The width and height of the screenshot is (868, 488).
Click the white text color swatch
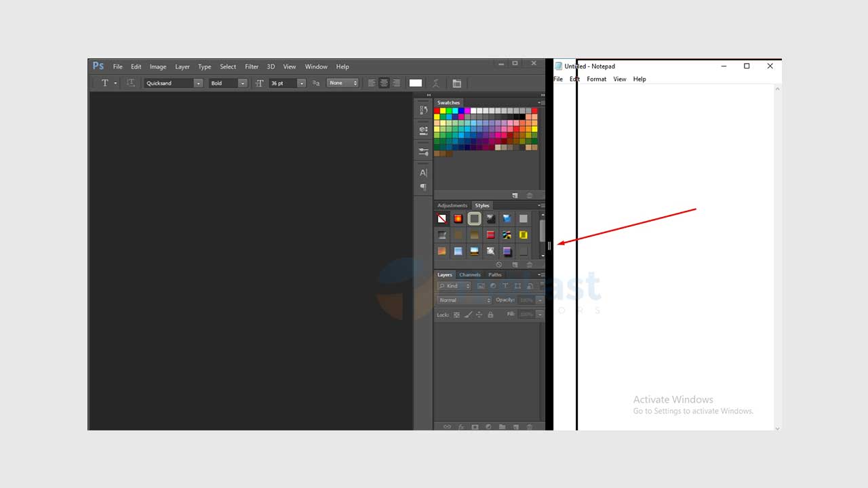click(416, 83)
